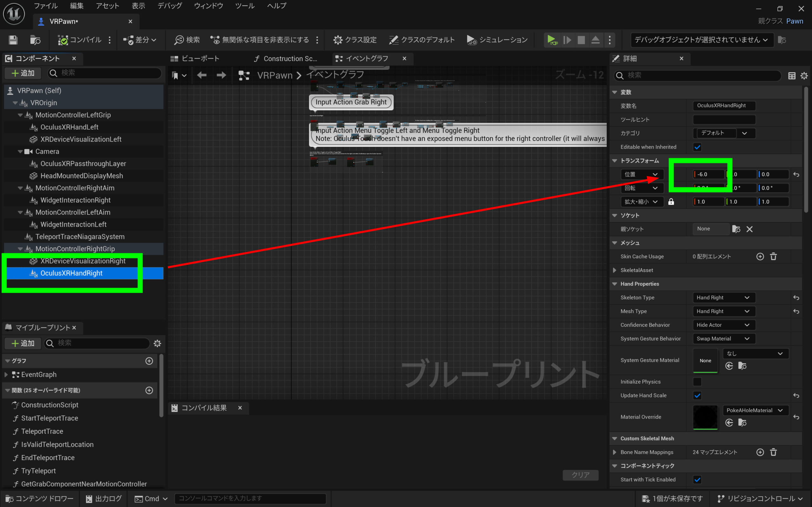Click the Browse in Content Browser icon
The height and width of the screenshot is (507, 812).
[x=35, y=40]
